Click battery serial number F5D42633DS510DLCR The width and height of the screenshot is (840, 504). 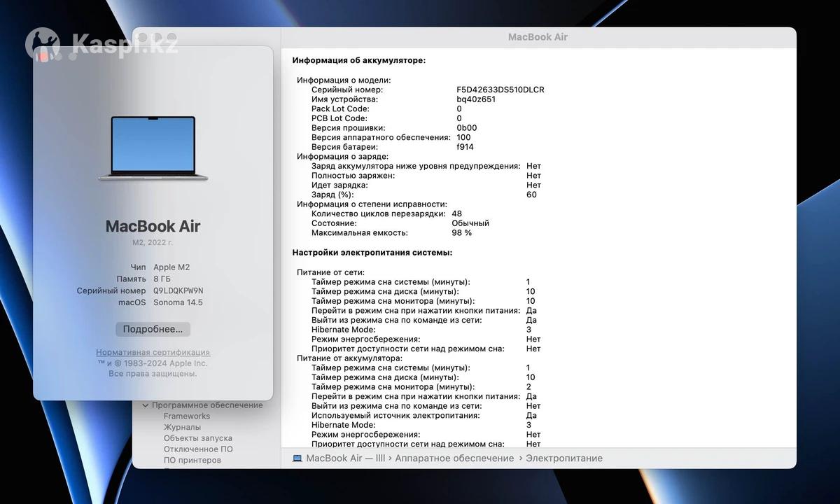coord(500,90)
